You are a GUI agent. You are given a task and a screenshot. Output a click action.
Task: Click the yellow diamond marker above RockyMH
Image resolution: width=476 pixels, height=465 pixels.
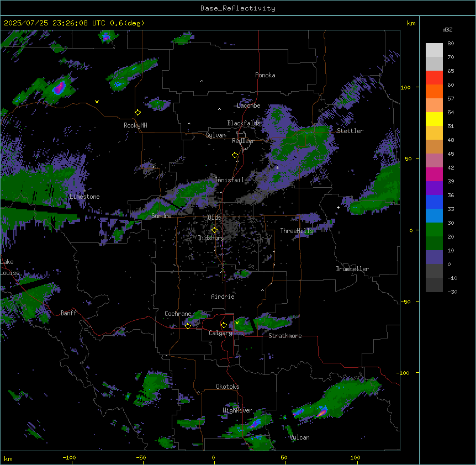pyautogui.click(x=137, y=113)
